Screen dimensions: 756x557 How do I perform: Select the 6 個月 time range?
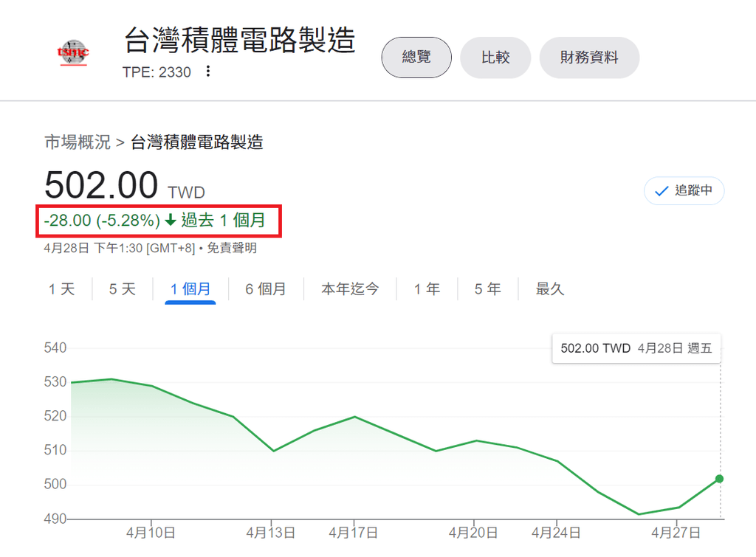pyautogui.click(x=266, y=289)
